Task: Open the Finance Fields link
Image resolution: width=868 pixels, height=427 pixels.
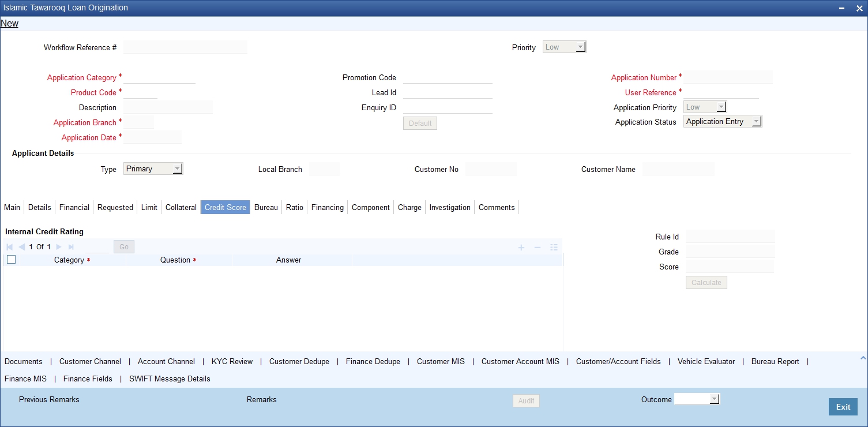Action: point(88,379)
